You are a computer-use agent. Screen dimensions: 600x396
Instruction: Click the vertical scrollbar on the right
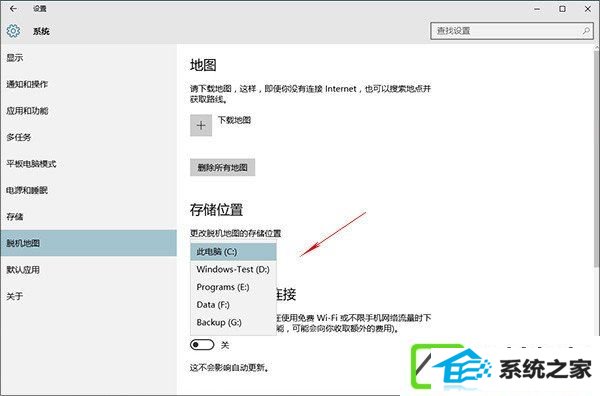coord(597,159)
